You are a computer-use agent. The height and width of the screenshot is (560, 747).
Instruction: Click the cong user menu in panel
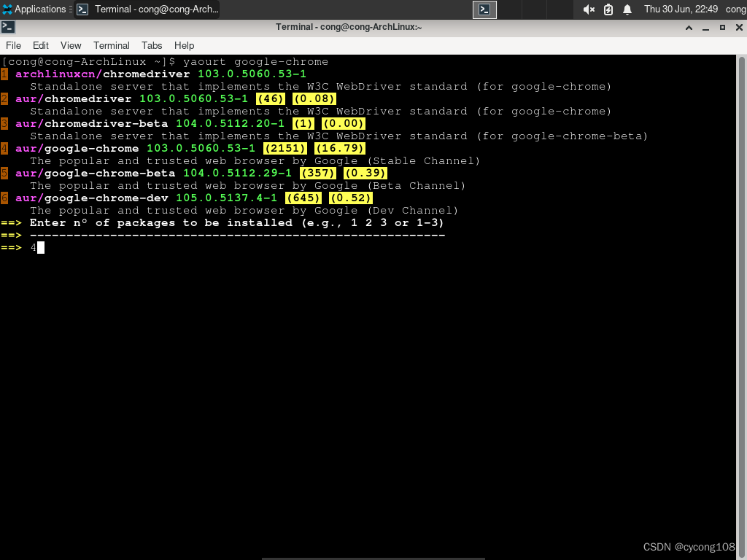736,9
